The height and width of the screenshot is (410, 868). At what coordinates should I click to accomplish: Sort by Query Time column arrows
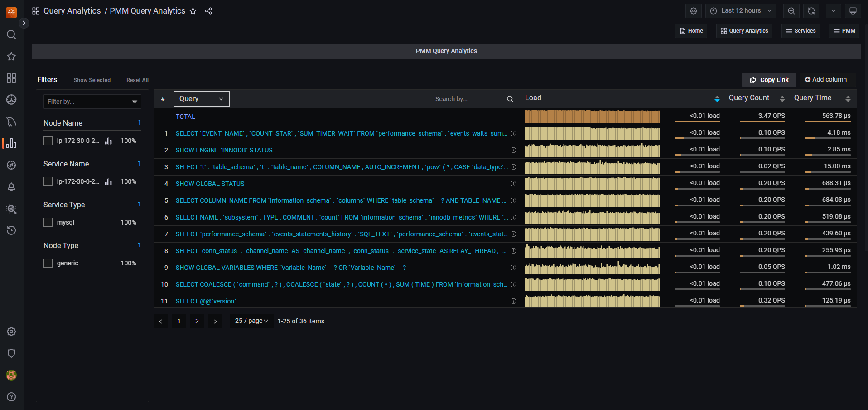pyautogui.click(x=848, y=99)
